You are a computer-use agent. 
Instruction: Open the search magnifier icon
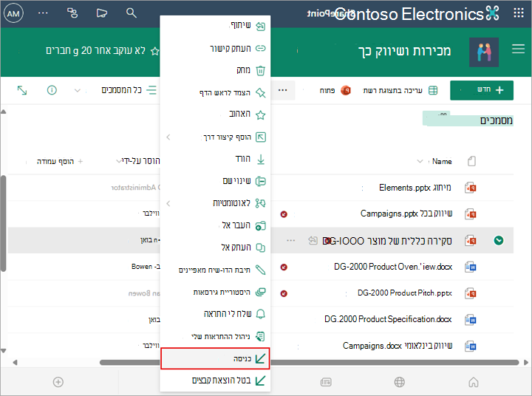pos(132,13)
